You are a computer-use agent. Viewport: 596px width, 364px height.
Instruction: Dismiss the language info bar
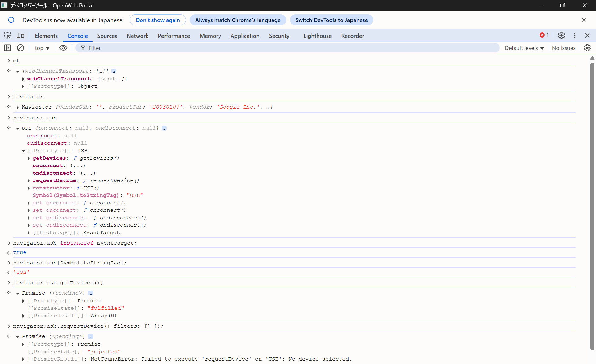(584, 20)
